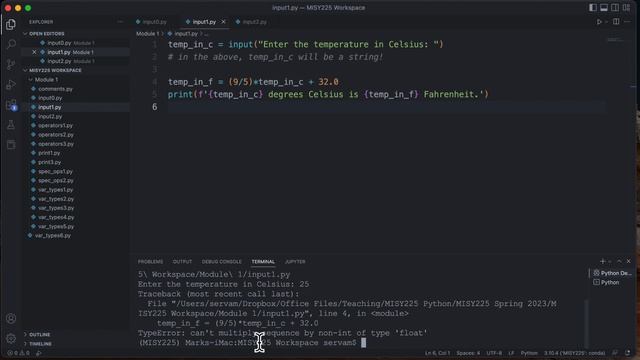Open operators3.py from the file tree
Viewport: 640px width, 360px height.
coord(56,144)
